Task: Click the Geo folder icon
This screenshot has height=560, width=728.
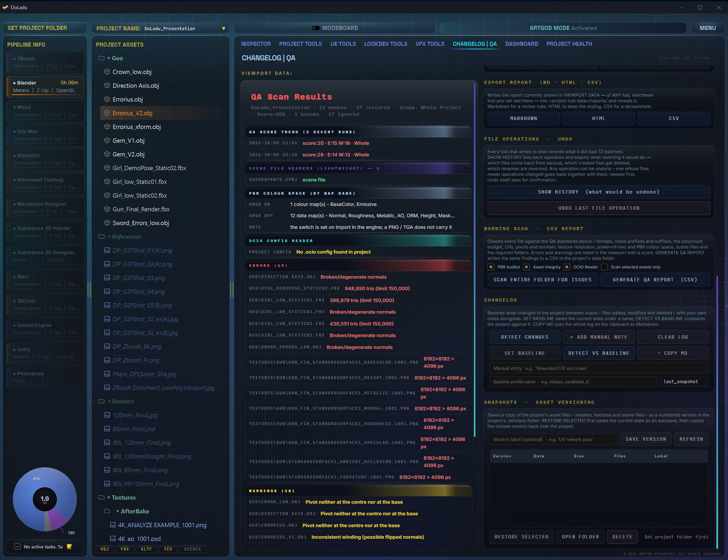Action: (x=102, y=58)
